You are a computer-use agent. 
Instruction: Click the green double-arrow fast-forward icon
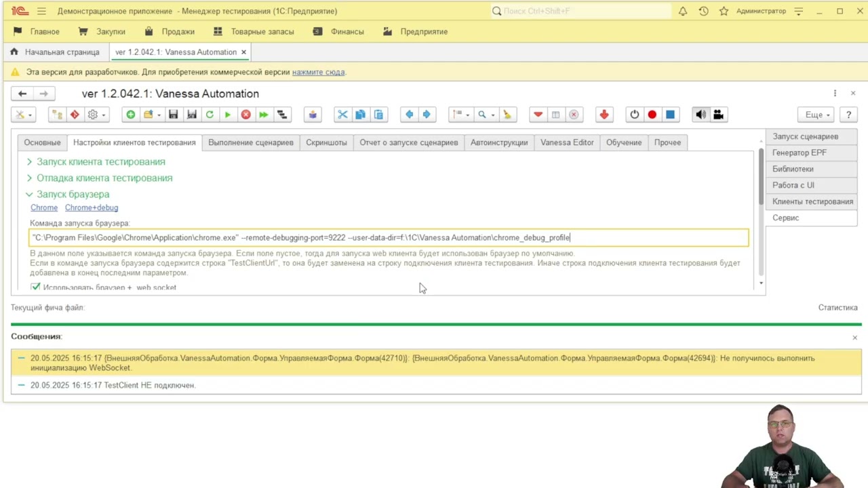(x=264, y=115)
